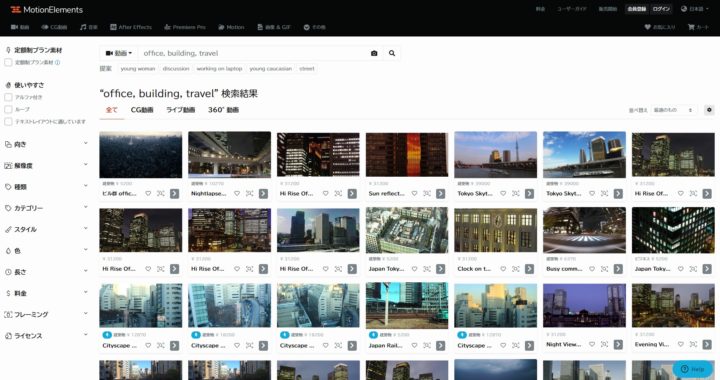Viewport: 720px width, 380px height.
Task: Click find-similar icon on Clock on t... video
Action: point(516,269)
